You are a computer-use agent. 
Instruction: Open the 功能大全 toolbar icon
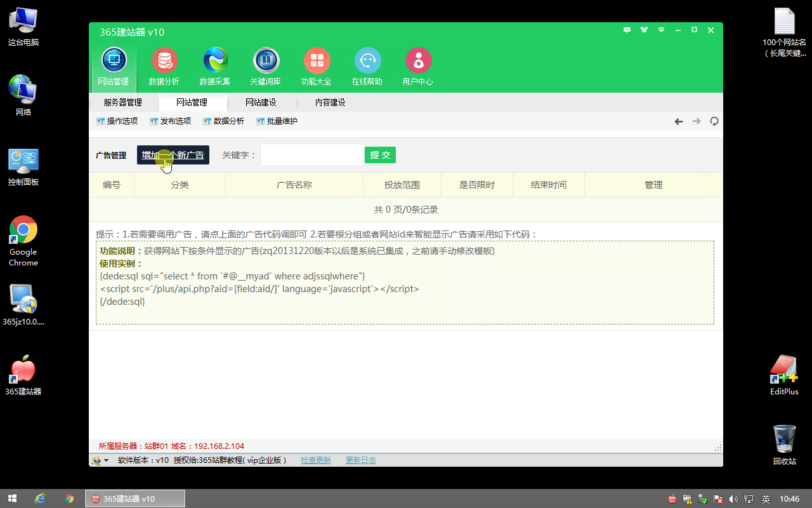coord(317,67)
